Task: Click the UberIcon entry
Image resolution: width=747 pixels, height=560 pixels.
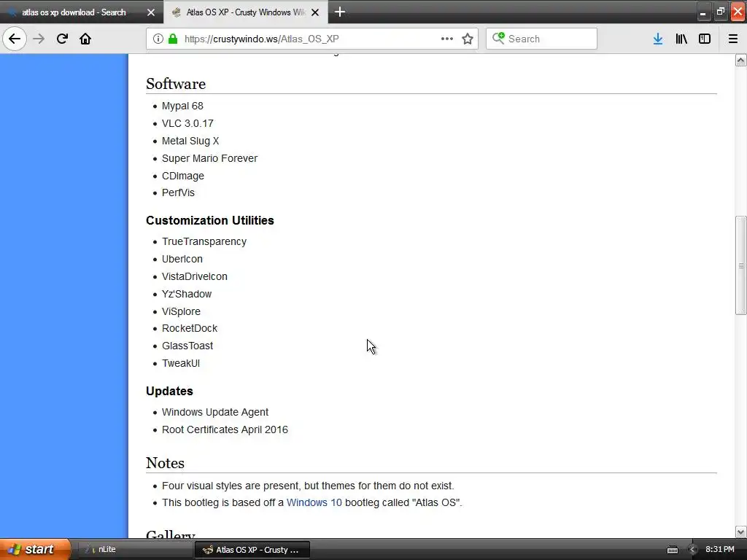Action: coord(182,259)
